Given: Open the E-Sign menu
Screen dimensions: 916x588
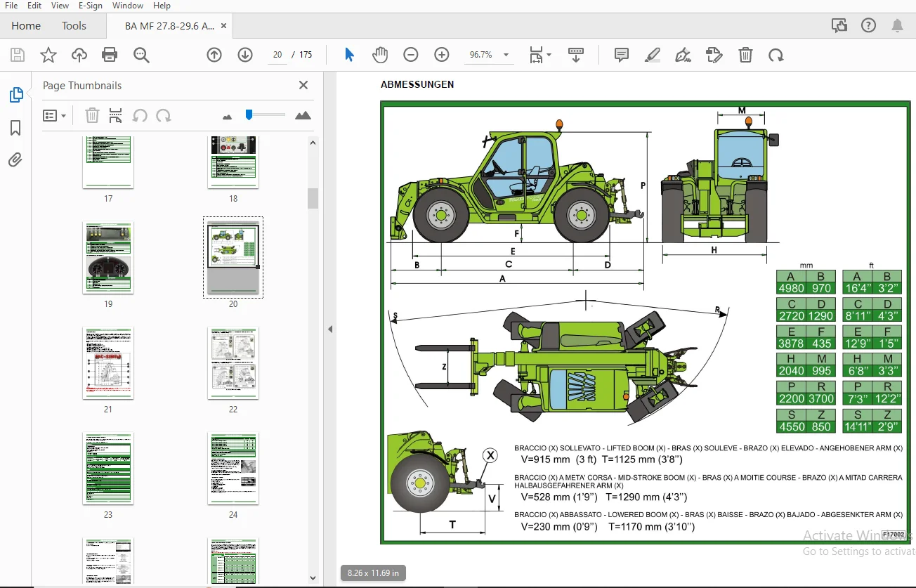Looking at the screenshot, I should pos(90,6).
